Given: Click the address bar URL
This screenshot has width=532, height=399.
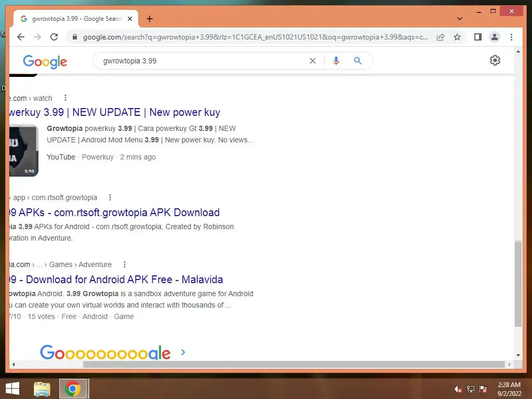Looking at the screenshot, I should [x=255, y=37].
